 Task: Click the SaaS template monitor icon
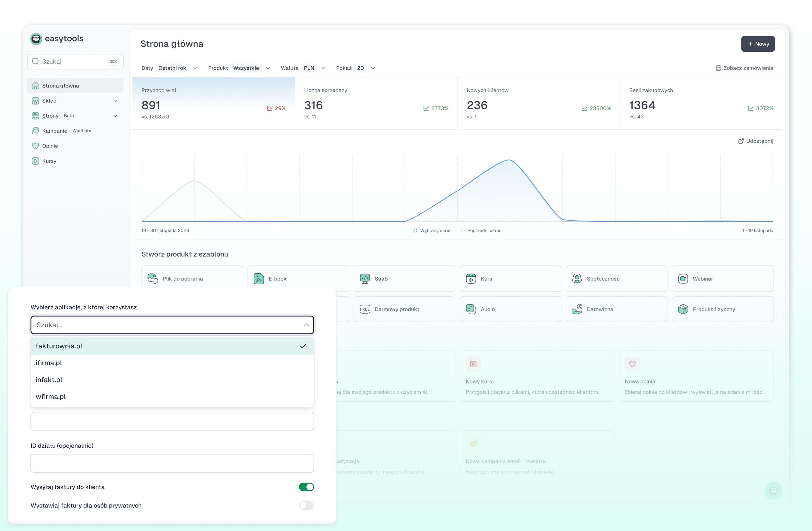(x=365, y=278)
